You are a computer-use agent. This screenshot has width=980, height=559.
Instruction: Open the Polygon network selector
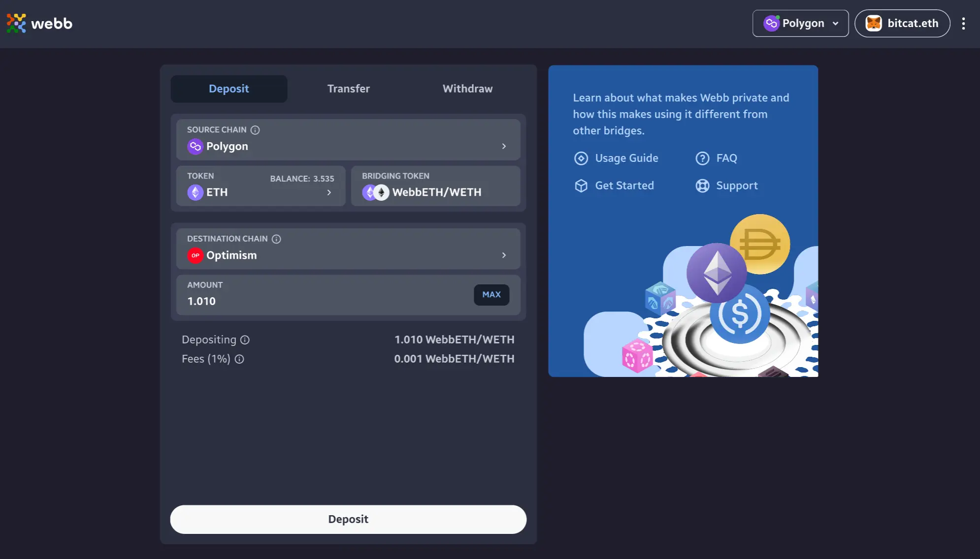[x=800, y=23]
